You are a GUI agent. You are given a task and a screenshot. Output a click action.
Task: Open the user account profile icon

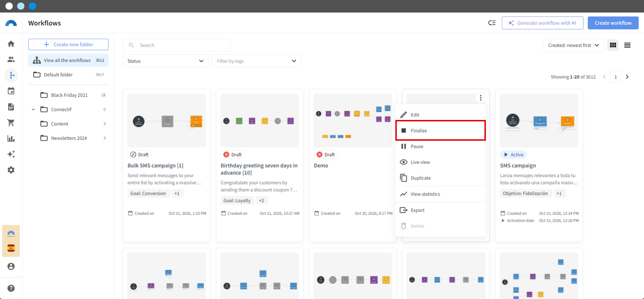[x=11, y=266]
